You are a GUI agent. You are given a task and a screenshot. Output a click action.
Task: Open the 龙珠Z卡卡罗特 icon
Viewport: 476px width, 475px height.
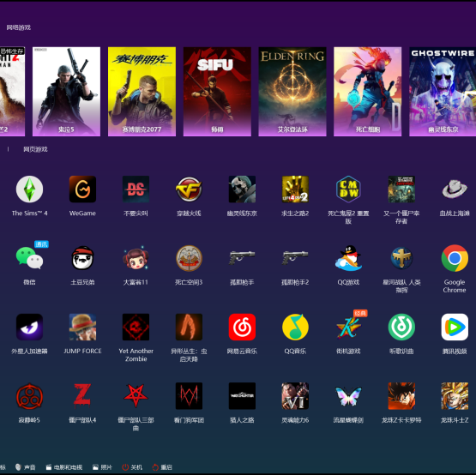pos(401,396)
